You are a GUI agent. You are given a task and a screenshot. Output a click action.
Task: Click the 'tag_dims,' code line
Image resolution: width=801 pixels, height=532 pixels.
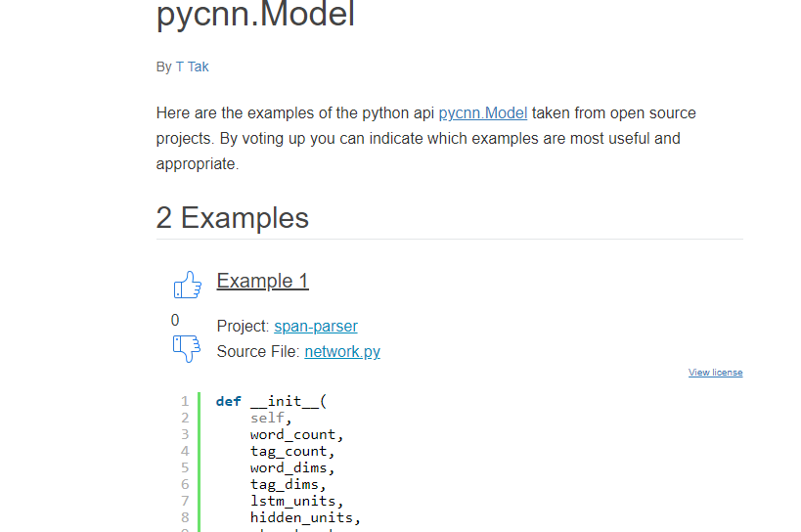pyautogui.click(x=289, y=484)
